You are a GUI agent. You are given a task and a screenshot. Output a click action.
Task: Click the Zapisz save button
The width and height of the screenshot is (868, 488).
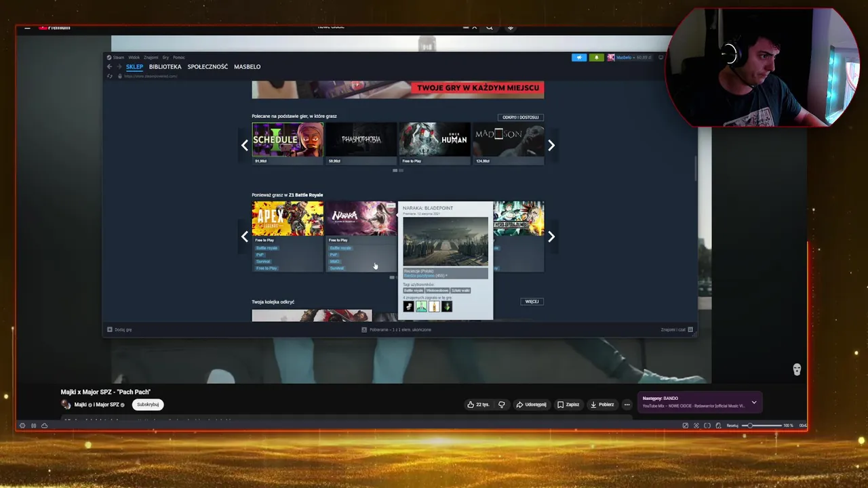point(568,405)
